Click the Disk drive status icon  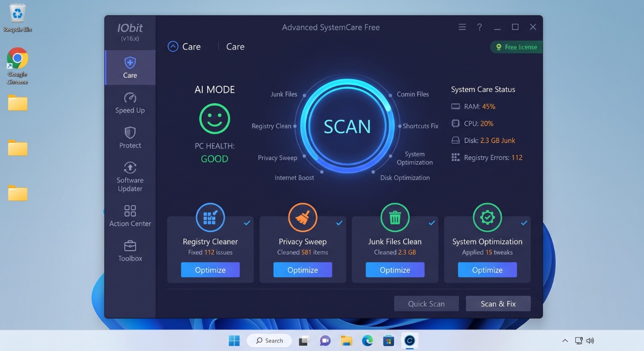455,140
